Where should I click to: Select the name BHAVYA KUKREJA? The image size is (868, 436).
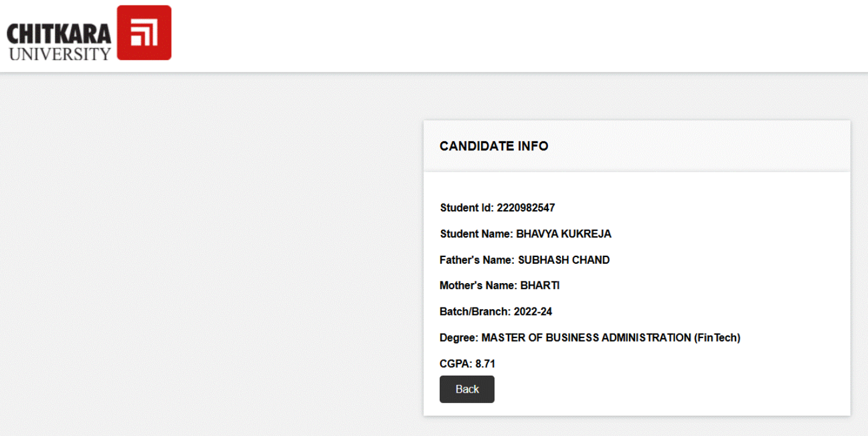(563, 234)
